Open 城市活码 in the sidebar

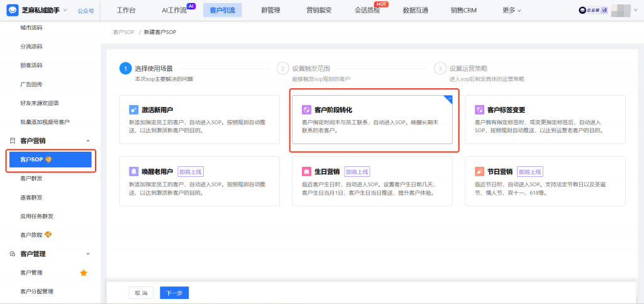[x=31, y=28]
